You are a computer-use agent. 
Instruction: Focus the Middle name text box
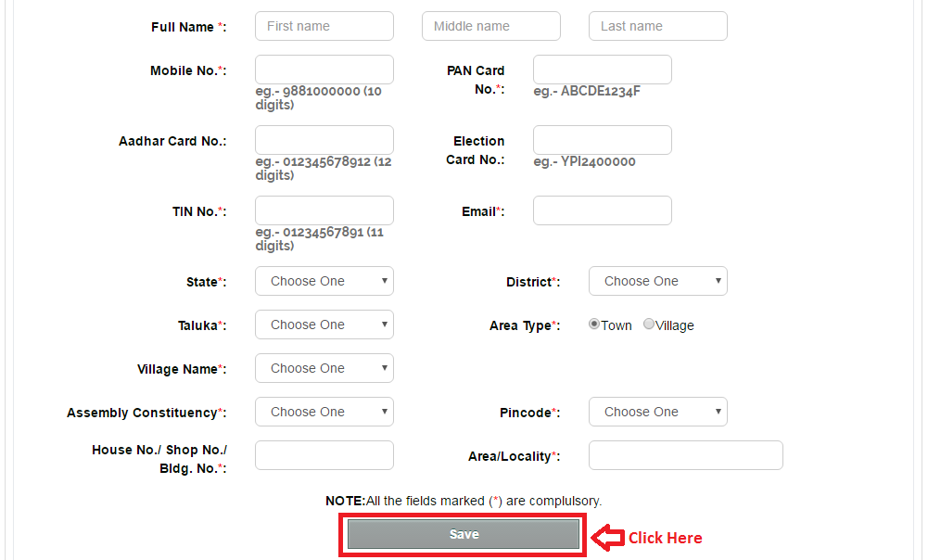[490, 26]
